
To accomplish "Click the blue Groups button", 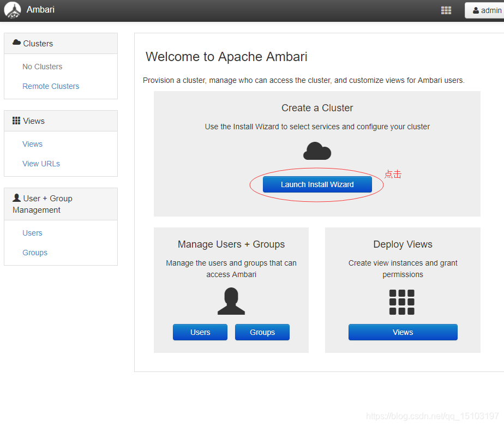I will [x=262, y=332].
